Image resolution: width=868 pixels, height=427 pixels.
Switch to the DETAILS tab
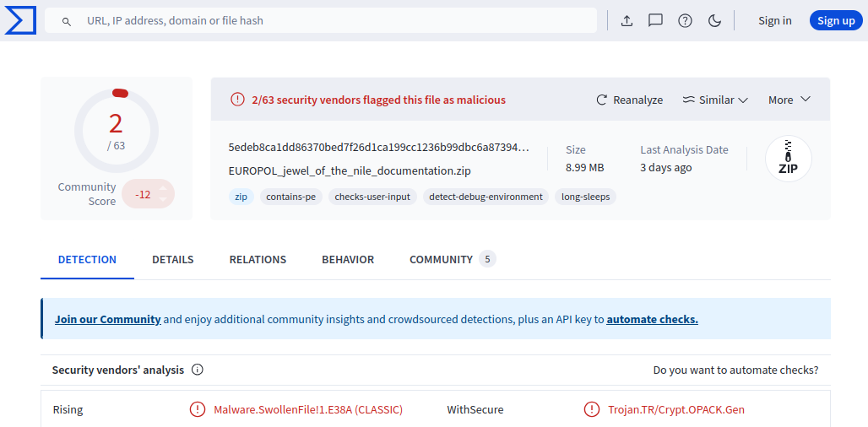(x=173, y=260)
